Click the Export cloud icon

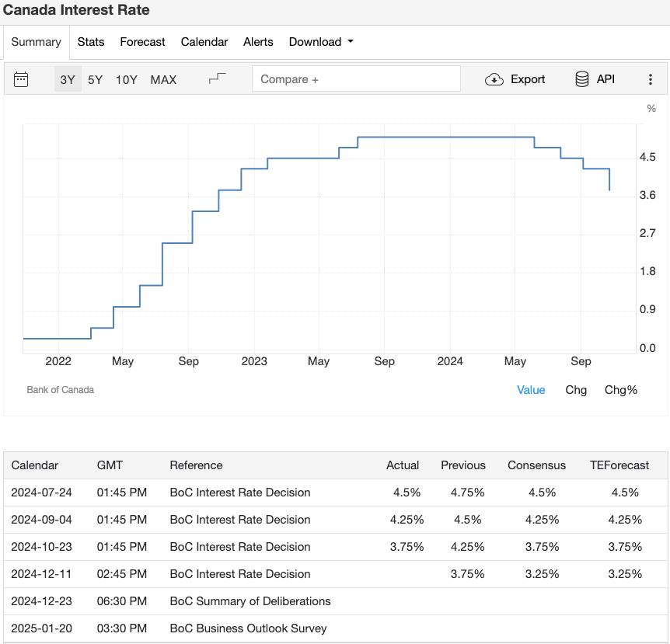[x=493, y=78]
